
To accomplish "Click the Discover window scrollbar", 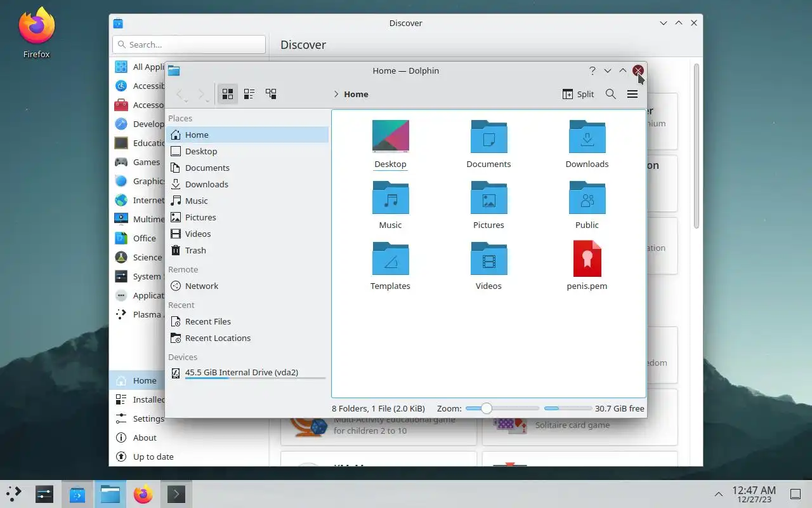I will click(x=696, y=146).
